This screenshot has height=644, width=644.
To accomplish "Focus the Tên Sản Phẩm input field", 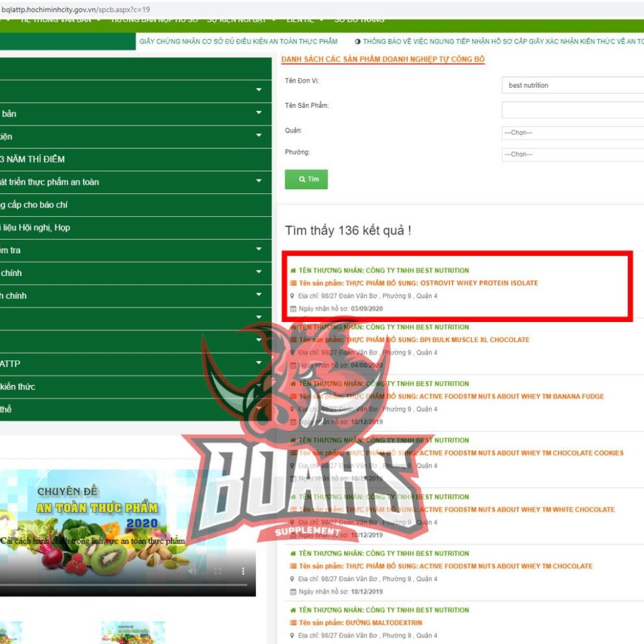I will 572,110.
